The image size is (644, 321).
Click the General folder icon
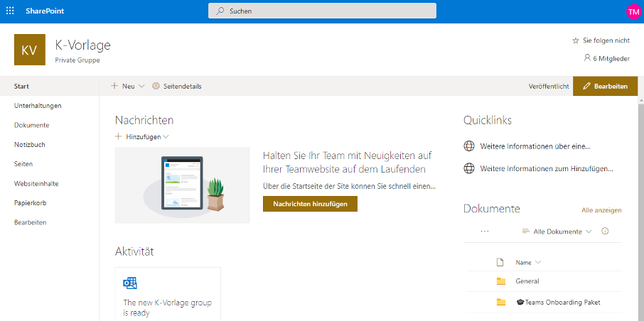tap(500, 281)
